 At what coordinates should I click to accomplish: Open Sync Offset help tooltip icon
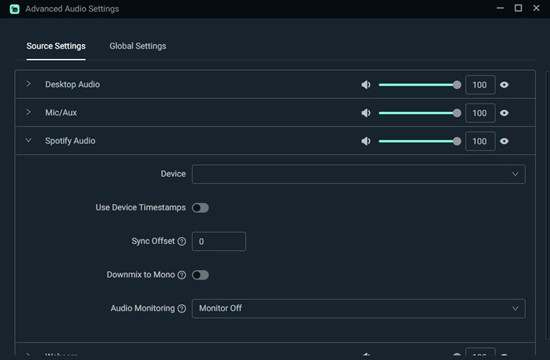(182, 241)
